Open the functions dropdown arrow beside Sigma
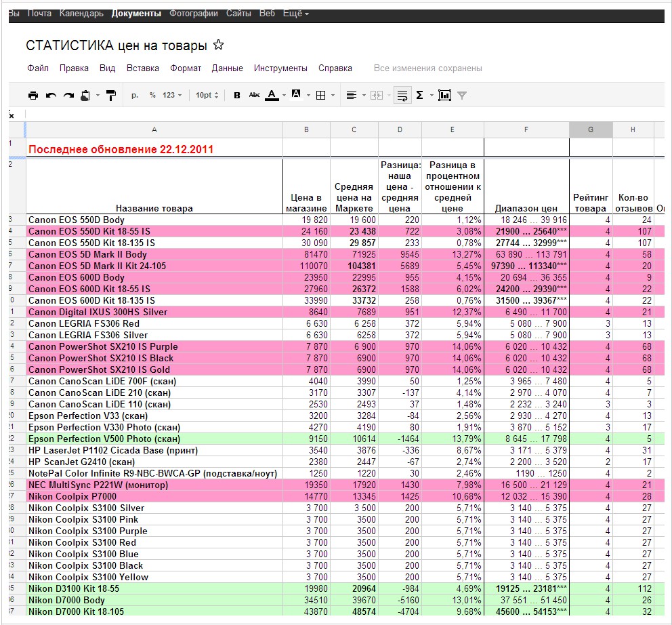Image resolution: width=672 pixels, height=625 pixels. [x=432, y=95]
